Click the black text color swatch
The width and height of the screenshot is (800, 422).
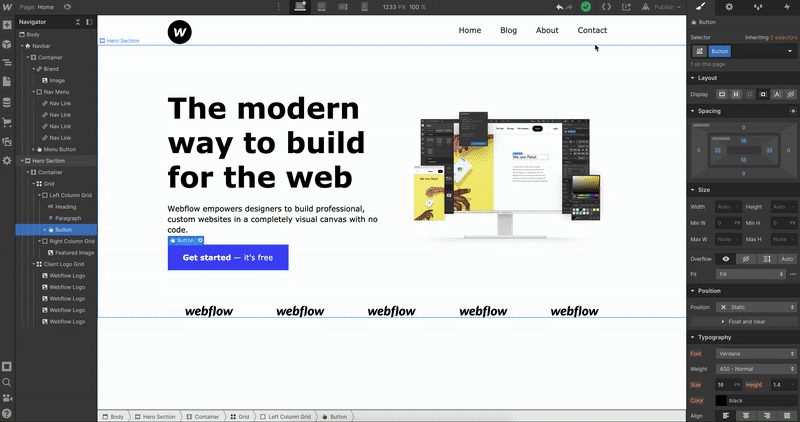coord(721,400)
